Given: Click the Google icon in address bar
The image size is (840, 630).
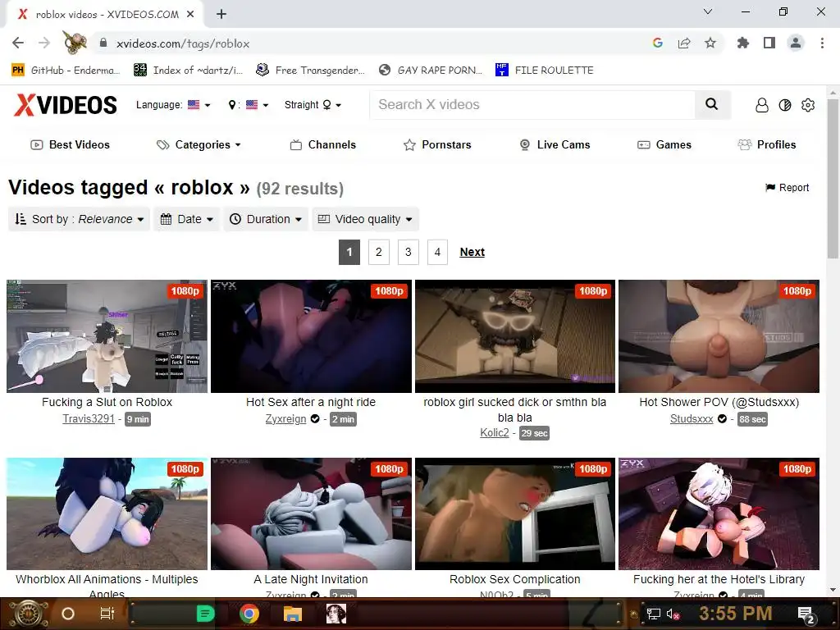Looking at the screenshot, I should 658,43.
